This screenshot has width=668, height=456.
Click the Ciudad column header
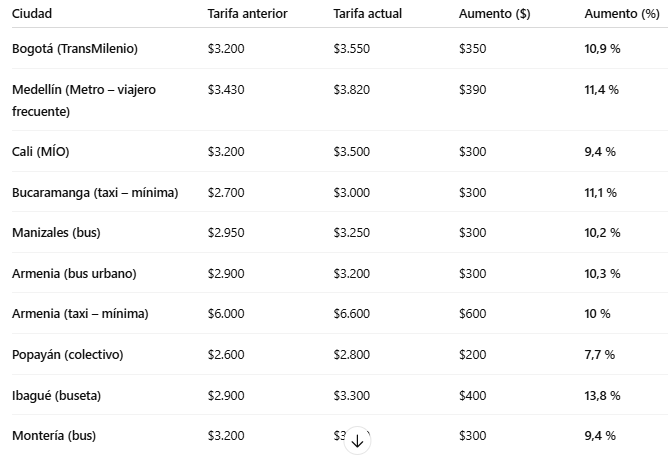click(32, 14)
